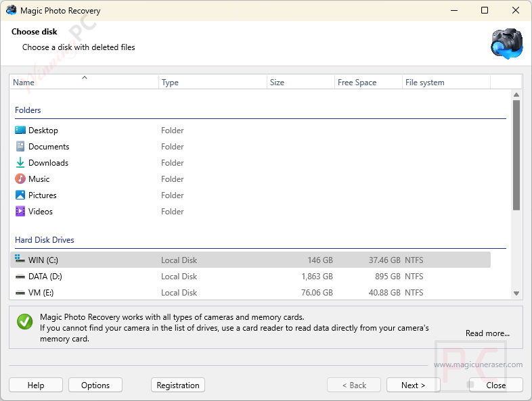Click NTFS in the DATA (D:) row
Screen dimensions: 532x401
point(414,277)
